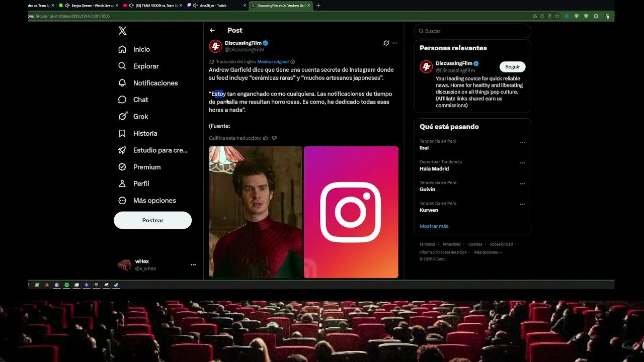The image size is (644, 362).
Task: Close the dota2ti_es Twitch tab
Action: [245, 6]
